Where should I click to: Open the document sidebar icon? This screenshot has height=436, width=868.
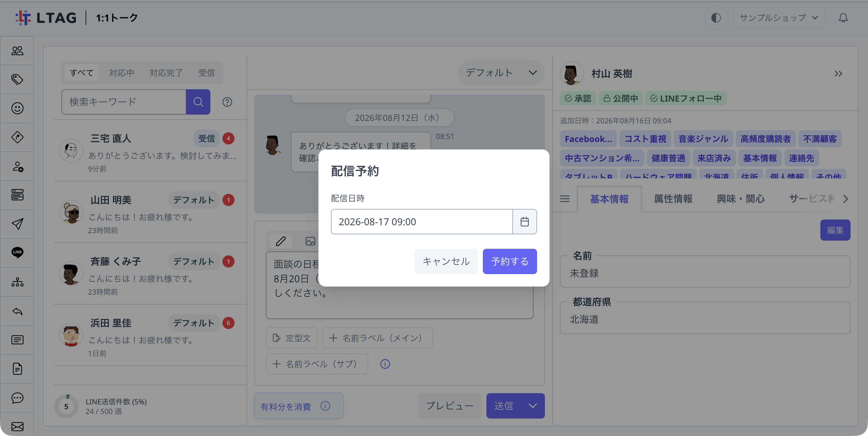pyautogui.click(x=17, y=369)
